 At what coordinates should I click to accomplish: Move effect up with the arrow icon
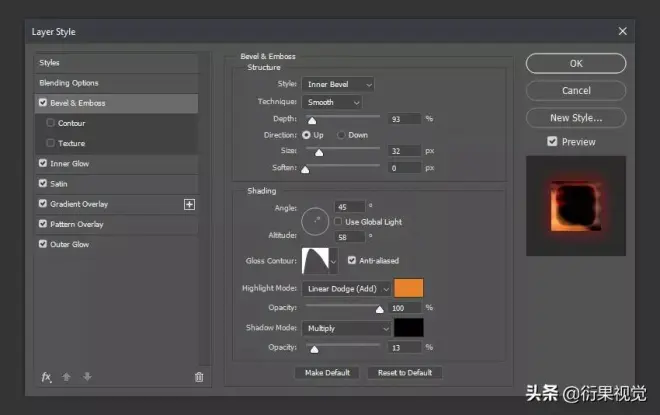(x=66, y=377)
